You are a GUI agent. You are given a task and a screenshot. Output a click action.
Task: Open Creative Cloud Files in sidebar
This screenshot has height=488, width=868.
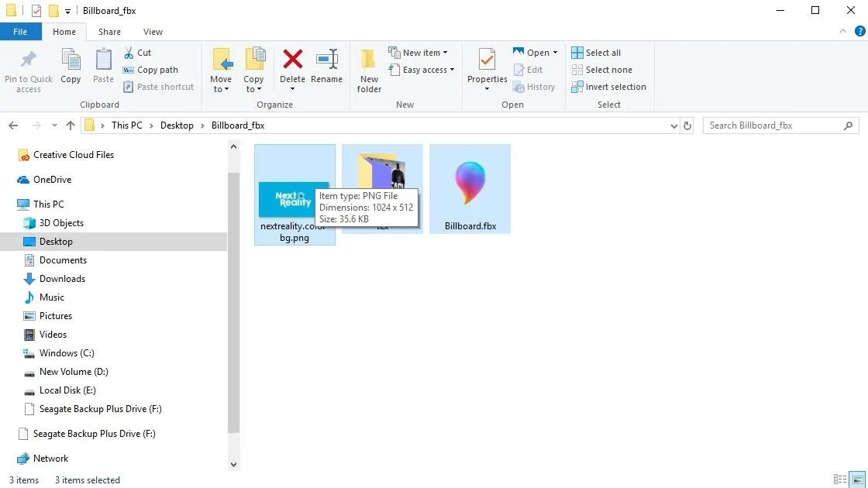click(x=66, y=155)
